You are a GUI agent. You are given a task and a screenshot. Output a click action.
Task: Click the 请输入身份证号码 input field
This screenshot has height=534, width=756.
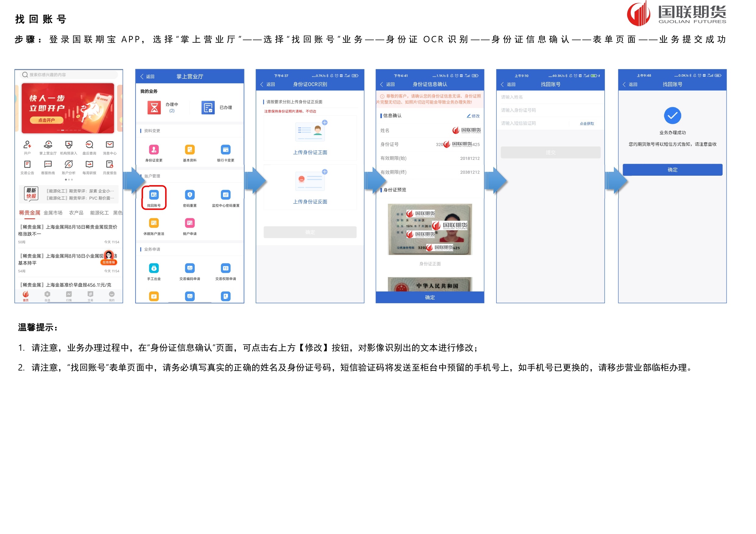[551, 110]
